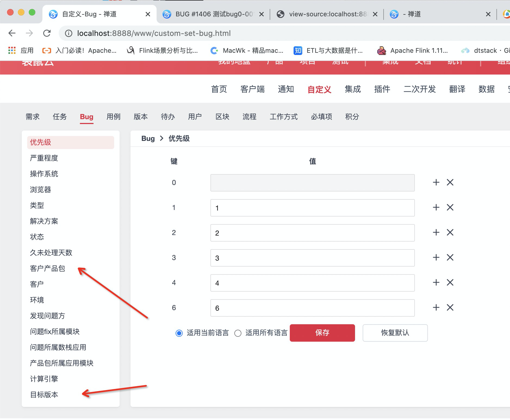Close the view-source tab
This screenshot has height=420, width=510.
(x=375, y=14)
